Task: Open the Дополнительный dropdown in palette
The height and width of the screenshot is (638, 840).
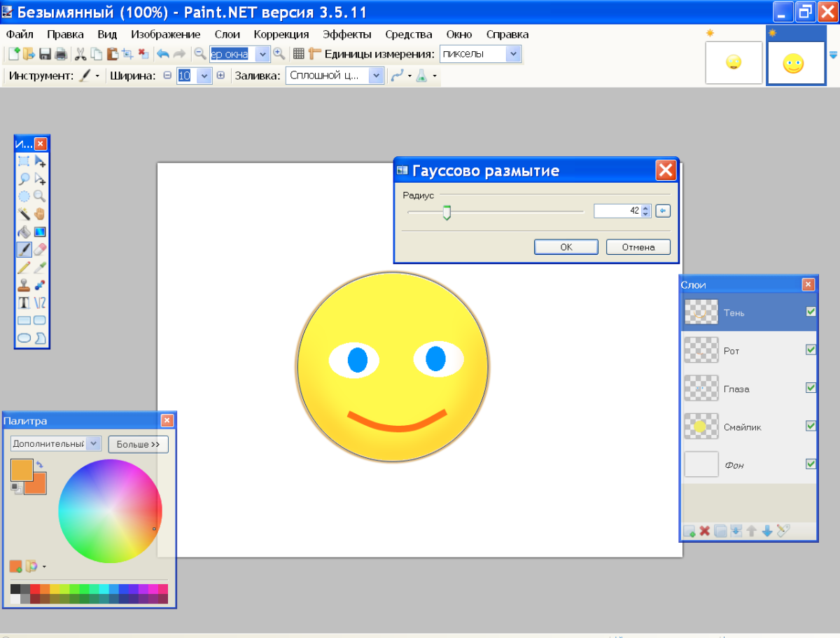Action: coord(93,444)
